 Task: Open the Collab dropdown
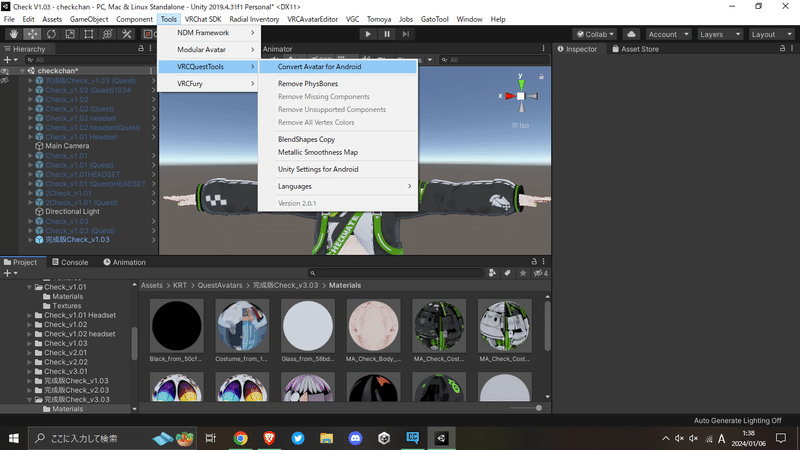pos(595,34)
